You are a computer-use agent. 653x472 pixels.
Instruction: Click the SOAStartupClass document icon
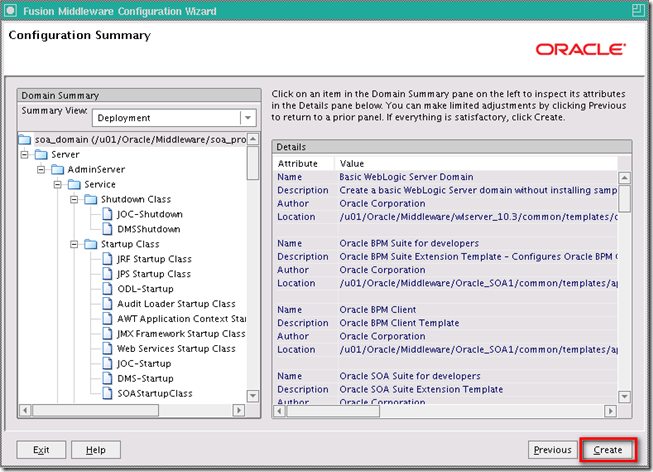pos(107,393)
